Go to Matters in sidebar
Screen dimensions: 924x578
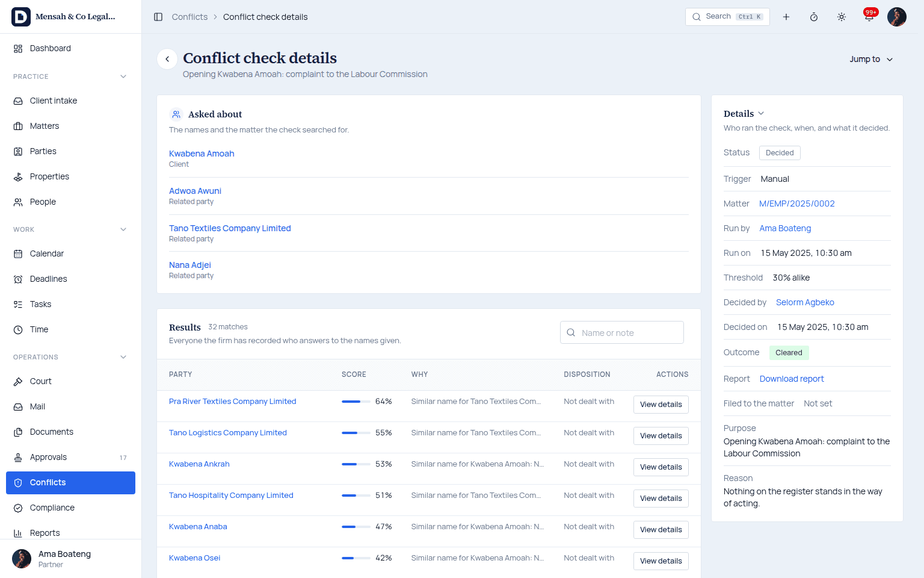[70, 126]
